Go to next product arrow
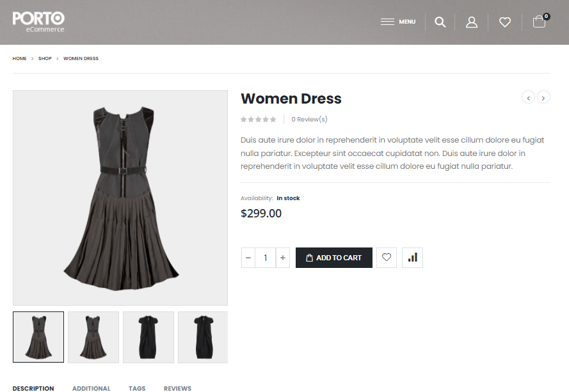The image size is (569, 392). 543,97
